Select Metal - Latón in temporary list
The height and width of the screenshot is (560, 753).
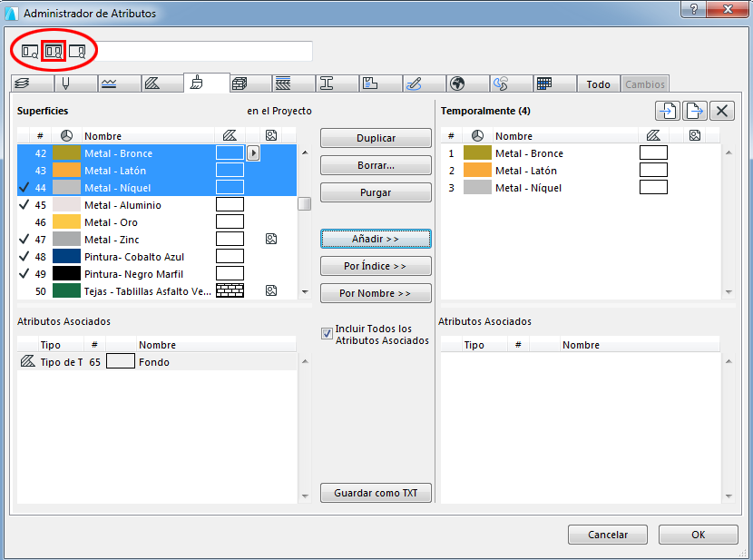(x=581, y=171)
